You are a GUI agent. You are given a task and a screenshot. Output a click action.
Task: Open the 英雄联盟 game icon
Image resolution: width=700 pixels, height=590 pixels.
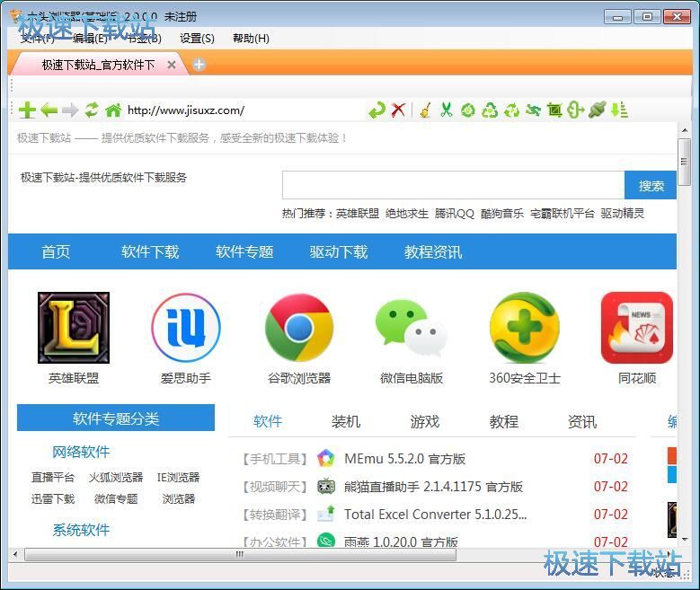(73, 328)
